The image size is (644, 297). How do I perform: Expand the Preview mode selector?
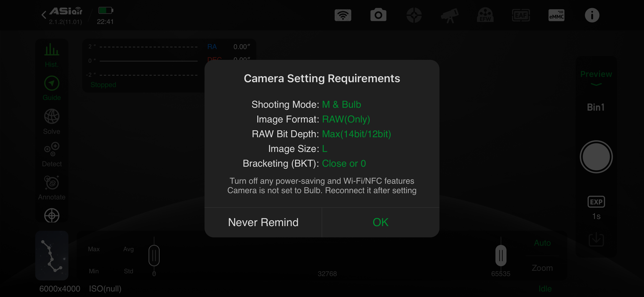(x=596, y=78)
